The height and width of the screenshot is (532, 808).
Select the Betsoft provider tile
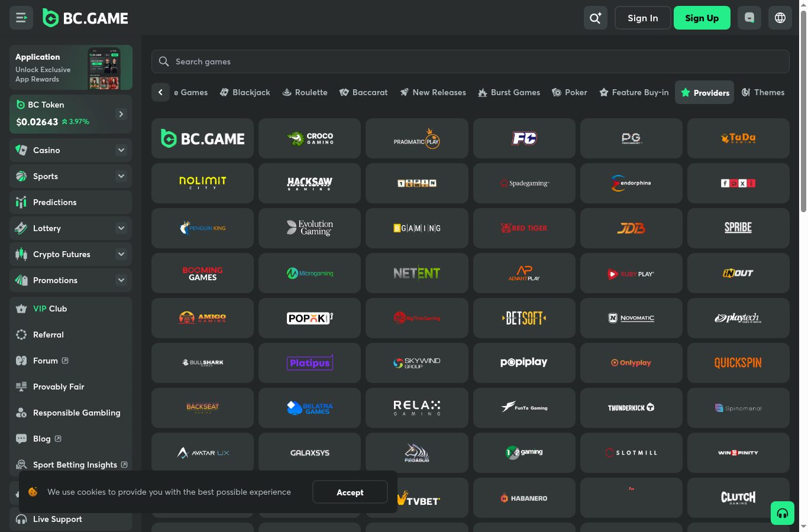click(524, 318)
